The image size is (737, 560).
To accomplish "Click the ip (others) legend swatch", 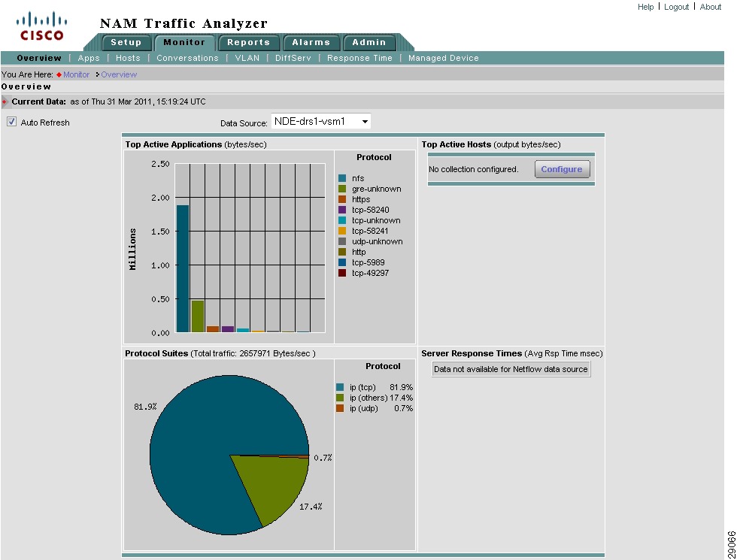I will coord(340,398).
